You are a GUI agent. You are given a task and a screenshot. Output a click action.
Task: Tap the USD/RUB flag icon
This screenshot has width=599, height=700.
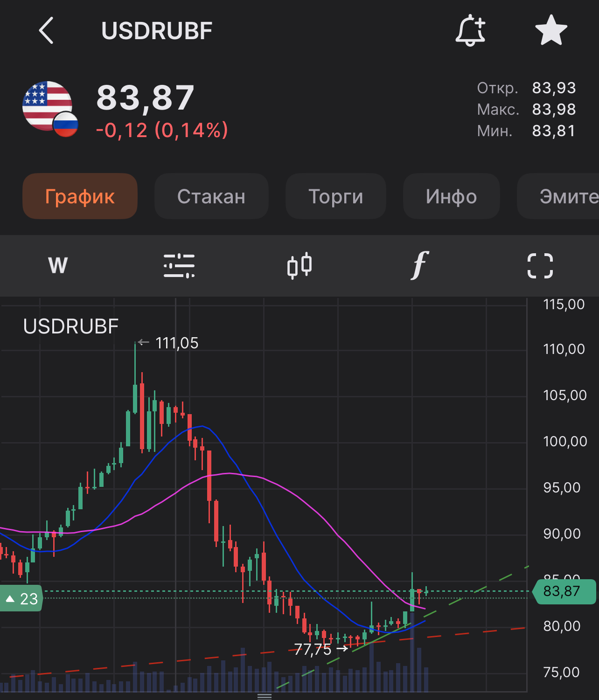(49, 109)
